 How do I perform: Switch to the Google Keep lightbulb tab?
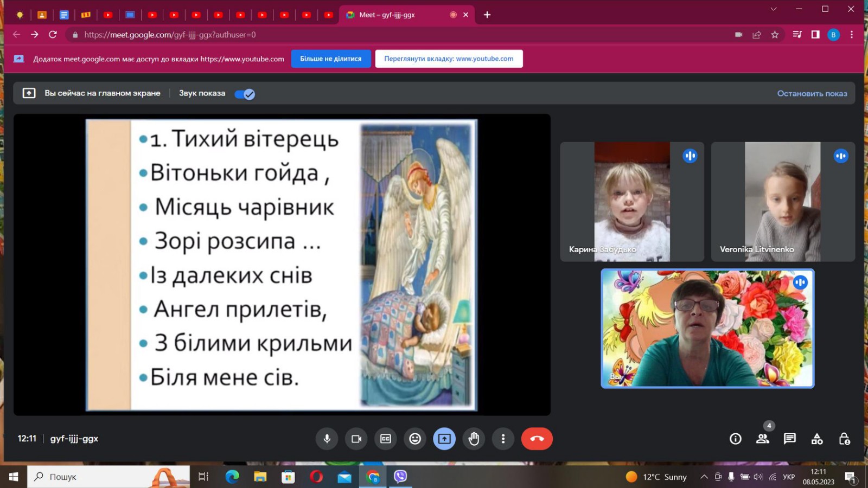pyautogui.click(x=20, y=15)
